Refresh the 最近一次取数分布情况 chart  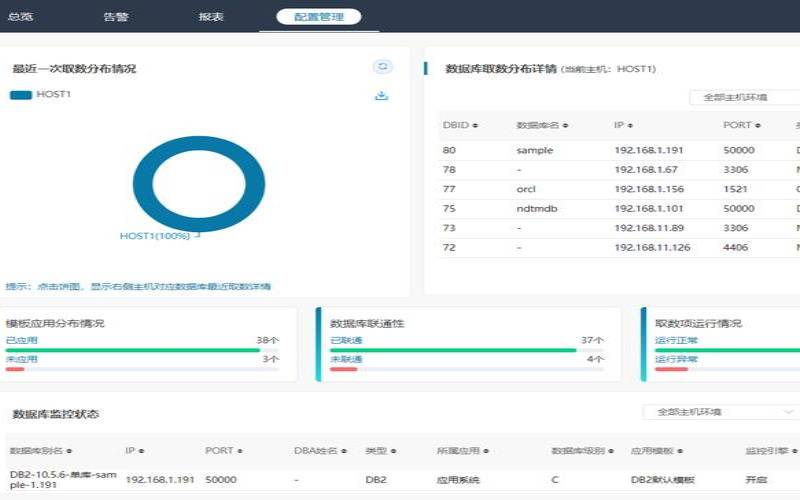click(x=383, y=66)
